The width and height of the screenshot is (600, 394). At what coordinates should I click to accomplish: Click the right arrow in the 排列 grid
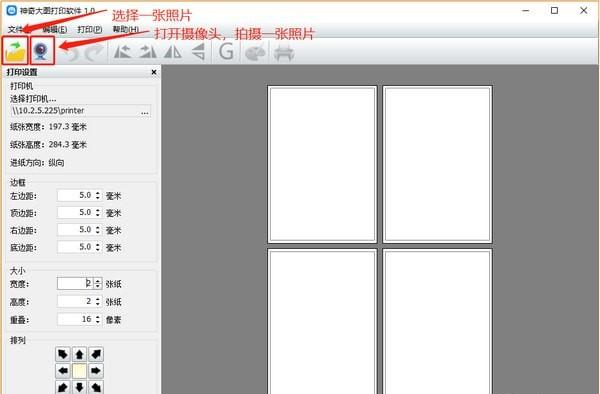tap(96, 371)
